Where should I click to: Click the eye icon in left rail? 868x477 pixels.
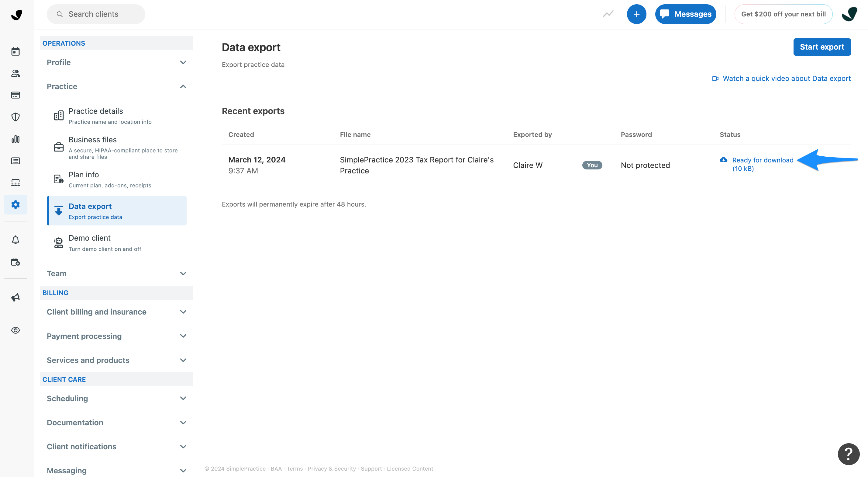15,330
